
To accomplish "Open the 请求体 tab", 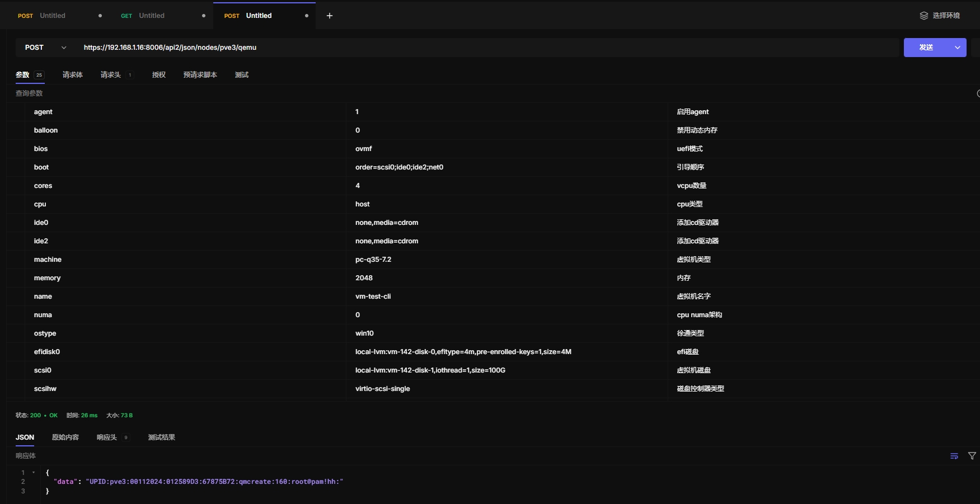I will click(73, 75).
